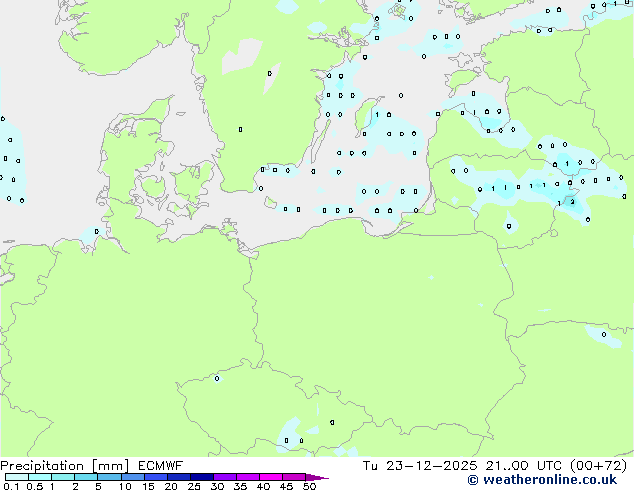634x490 pixels.
Task: Pick the 5–10 mm legend color swatch
Action: [109, 477]
